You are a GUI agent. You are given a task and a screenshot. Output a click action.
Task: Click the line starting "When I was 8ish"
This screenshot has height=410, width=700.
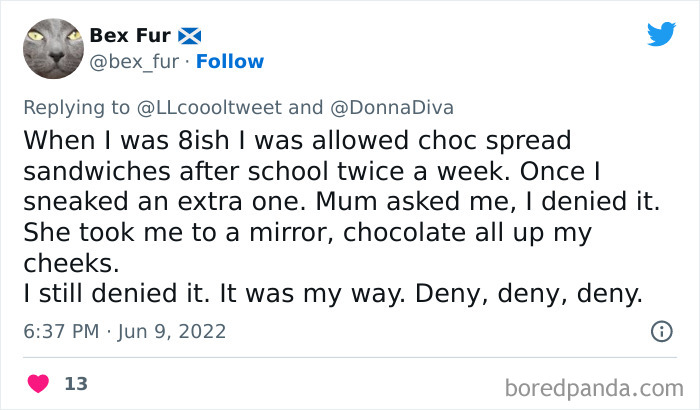click(300, 138)
